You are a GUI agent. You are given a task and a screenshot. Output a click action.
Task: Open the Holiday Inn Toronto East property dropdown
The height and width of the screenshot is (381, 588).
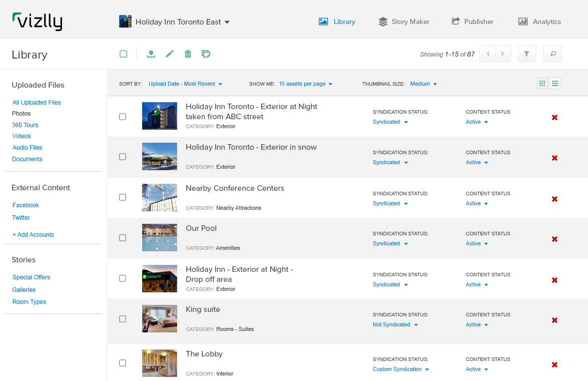(182, 22)
